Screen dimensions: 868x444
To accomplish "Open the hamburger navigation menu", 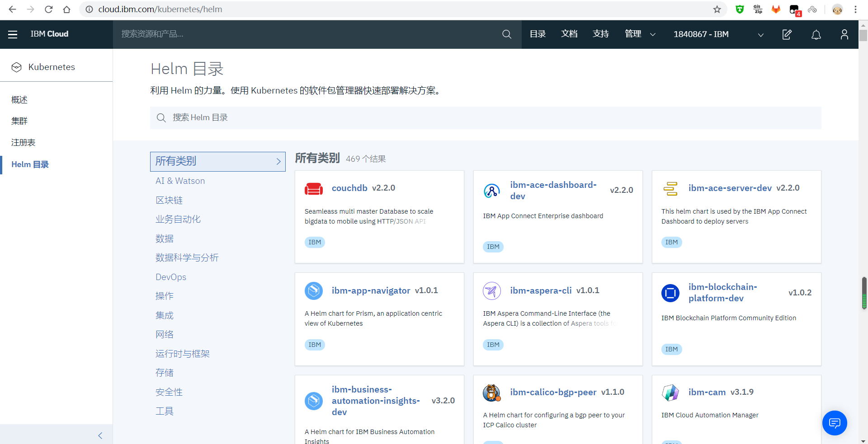I will point(13,34).
